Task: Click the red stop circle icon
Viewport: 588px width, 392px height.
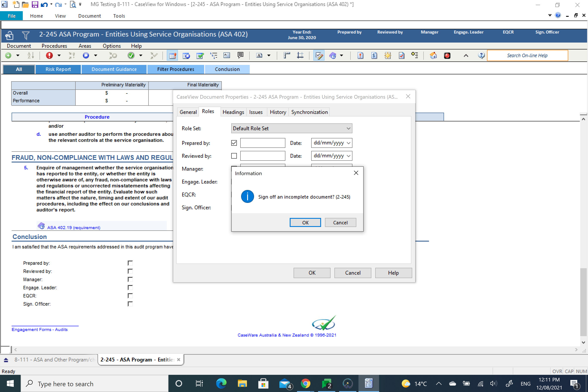Action: (x=447, y=55)
